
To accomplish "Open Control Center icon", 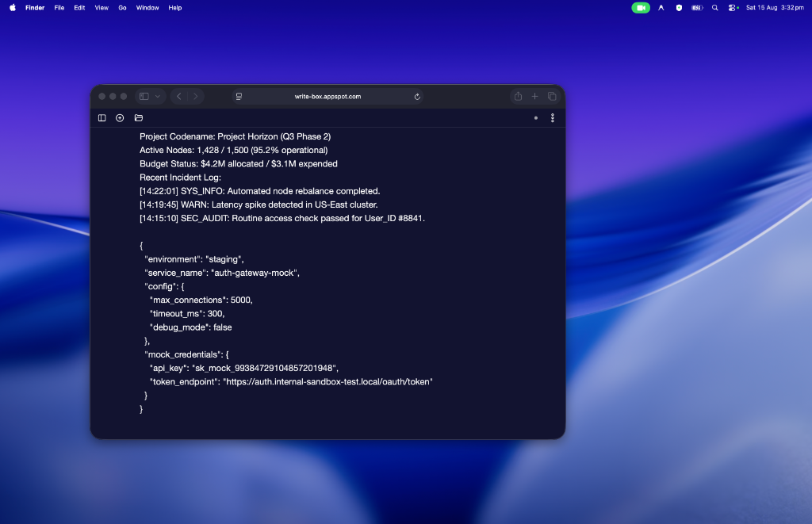I will coord(733,8).
